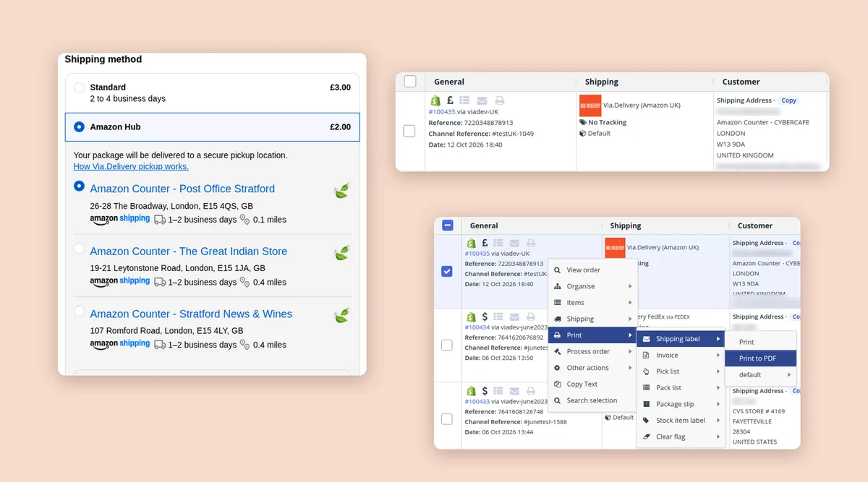Open How Via.Delivery pickup works link
Screen dimensions: 868x482
pyautogui.click(x=131, y=166)
